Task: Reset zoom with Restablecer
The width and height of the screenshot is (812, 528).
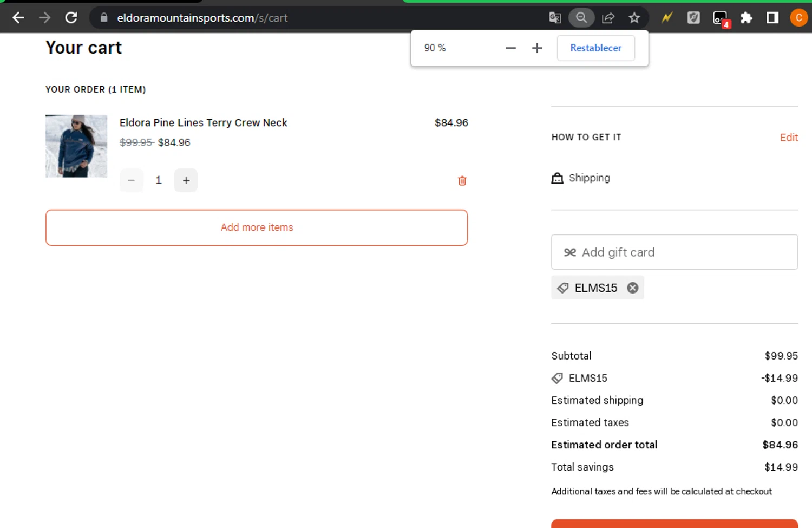Action: [596, 48]
